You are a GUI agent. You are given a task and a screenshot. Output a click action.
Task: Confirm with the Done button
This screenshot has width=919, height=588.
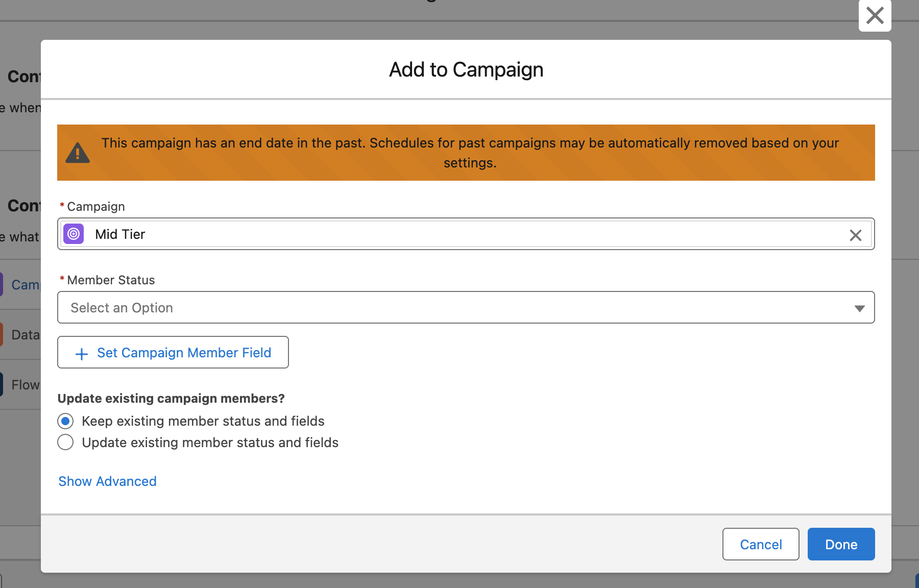(x=841, y=544)
